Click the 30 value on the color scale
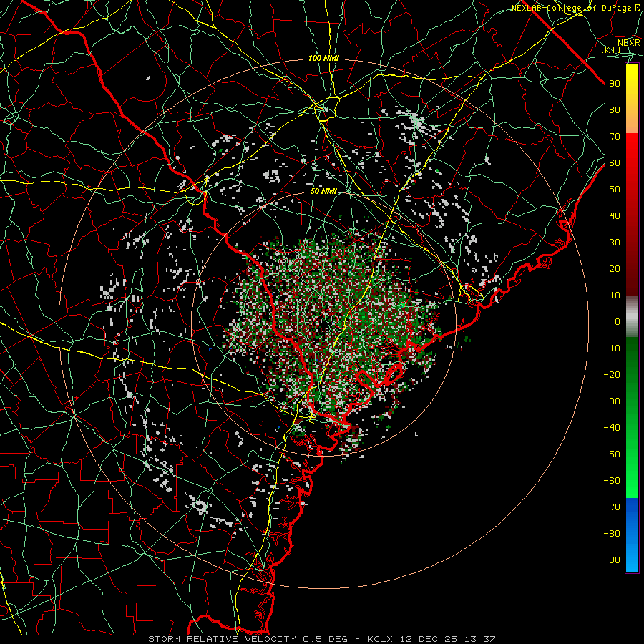Screen dimensions: 644x644 click(x=615, y=243)
